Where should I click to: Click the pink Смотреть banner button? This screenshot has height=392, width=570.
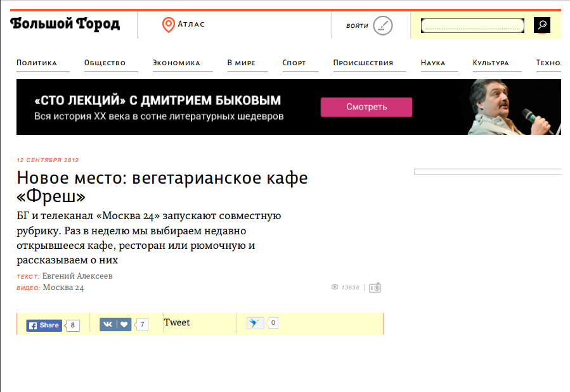[x=366, y=107]
